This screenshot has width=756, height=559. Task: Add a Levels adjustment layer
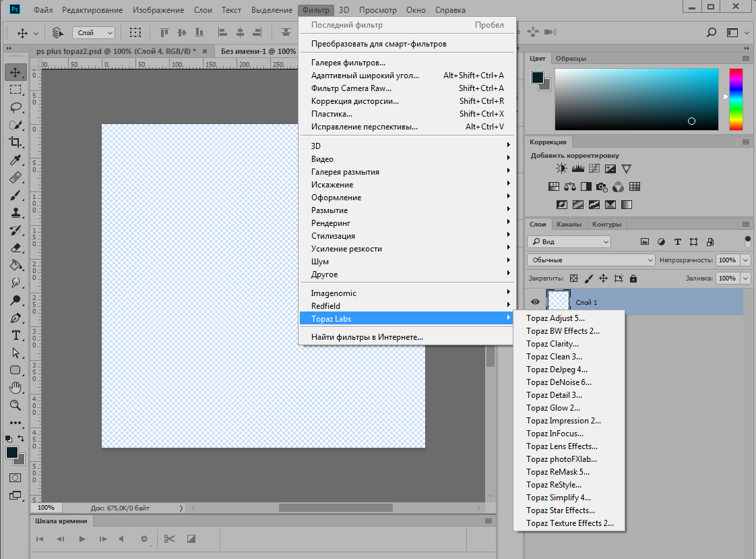coord(577,169)
